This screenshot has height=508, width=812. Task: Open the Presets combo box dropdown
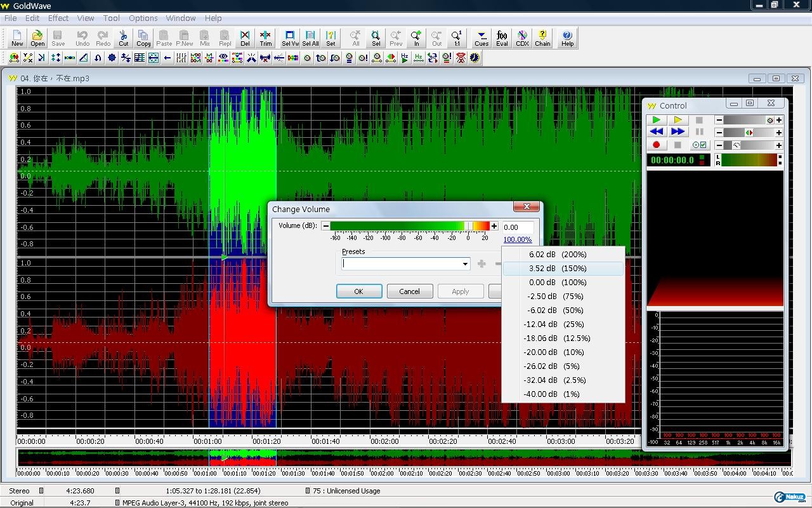pyautogui.click(x=465, y=264)
